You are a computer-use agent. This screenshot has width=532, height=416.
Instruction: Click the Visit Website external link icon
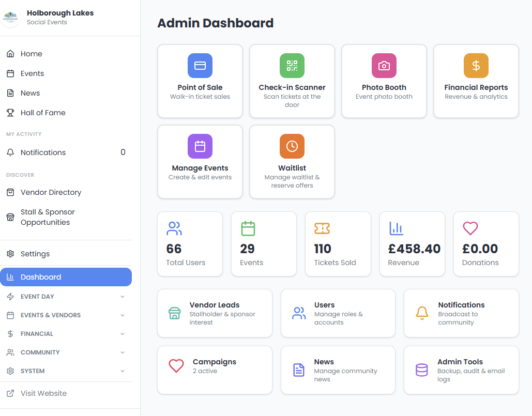click(x=10, y=393)
